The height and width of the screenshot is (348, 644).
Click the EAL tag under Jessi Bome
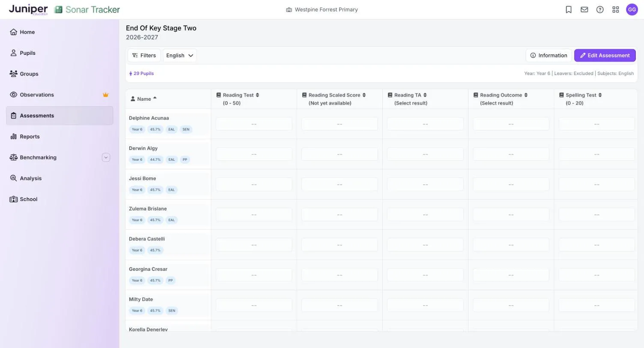171,190
